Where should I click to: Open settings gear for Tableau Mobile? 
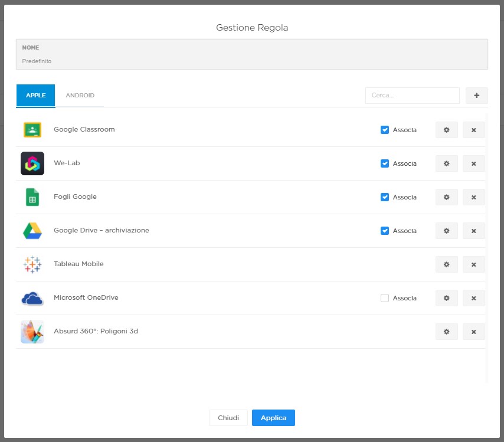coord(447,264)
